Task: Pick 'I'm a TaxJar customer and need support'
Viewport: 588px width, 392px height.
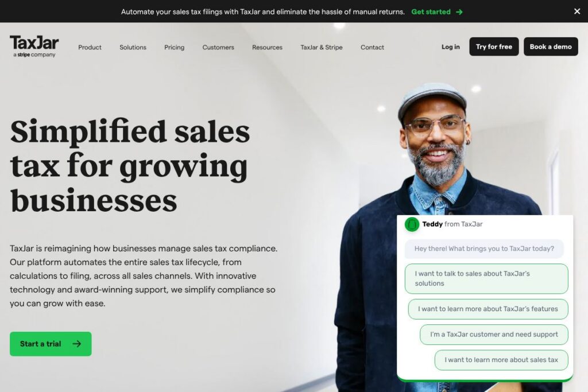Action: (494, 334)
